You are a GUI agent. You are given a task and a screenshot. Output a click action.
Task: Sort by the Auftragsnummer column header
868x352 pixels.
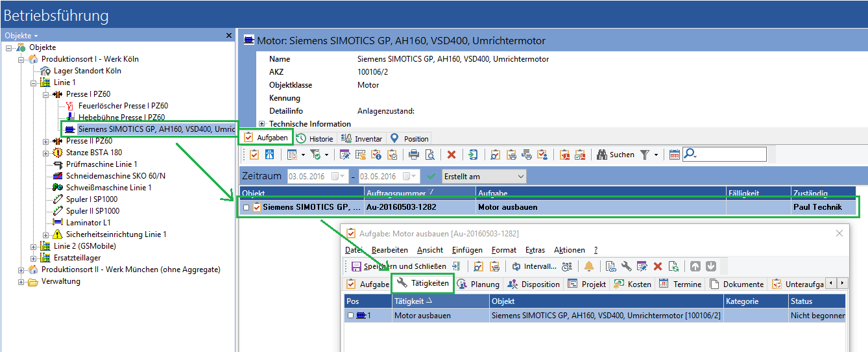pos(420,194)
